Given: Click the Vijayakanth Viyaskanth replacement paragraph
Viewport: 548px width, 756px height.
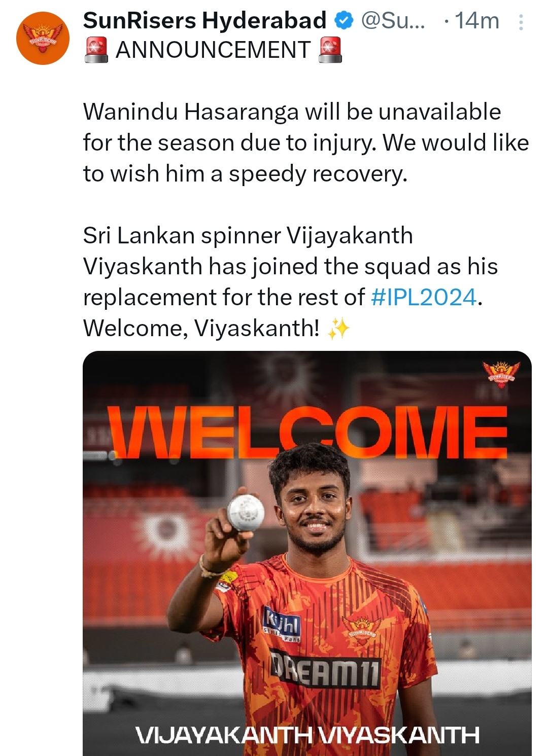Looking at the screenshot, I should [291, 281].
